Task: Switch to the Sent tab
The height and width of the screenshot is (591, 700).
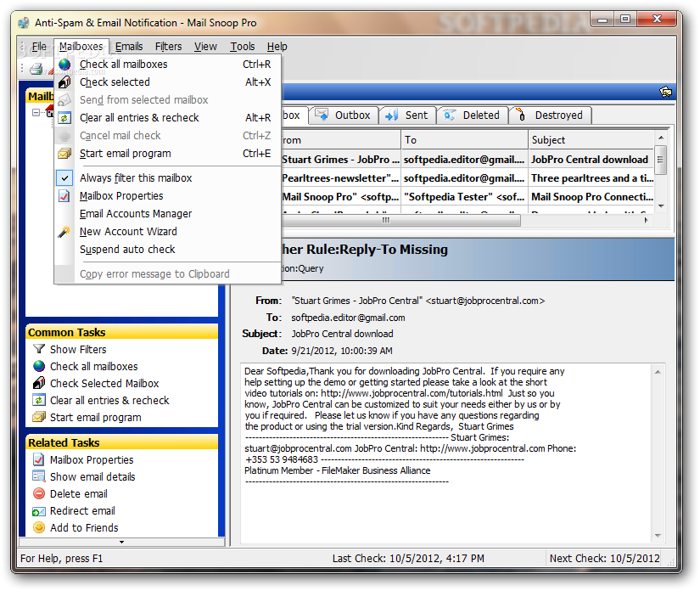Action: 408,115
